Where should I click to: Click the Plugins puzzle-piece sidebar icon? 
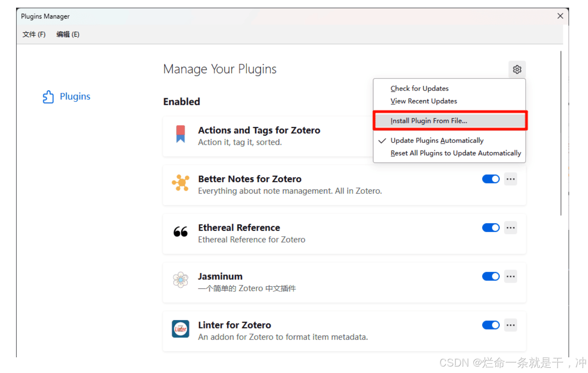[48, 97]
